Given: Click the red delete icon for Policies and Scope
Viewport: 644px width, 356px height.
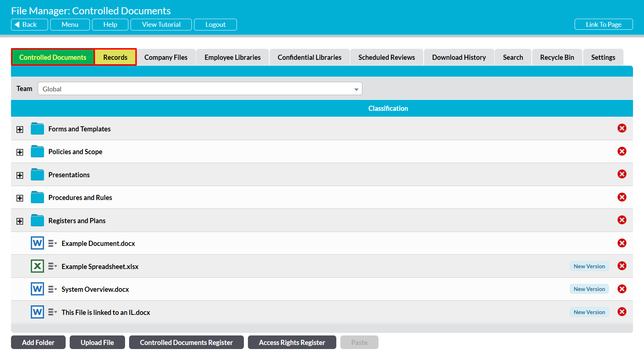Looking at the screenshot, I should (x=622, y=151).
